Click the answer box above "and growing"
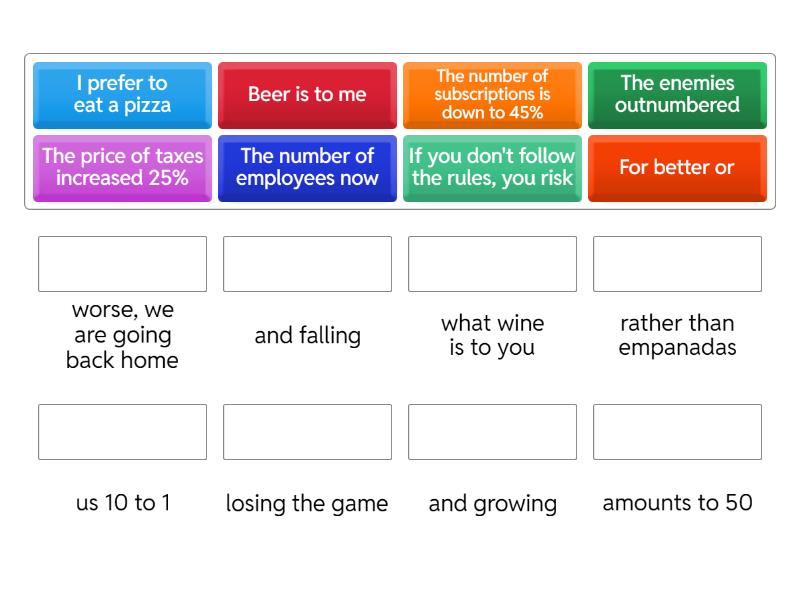This screenshot has height=600, width=800. pos(492,432)
